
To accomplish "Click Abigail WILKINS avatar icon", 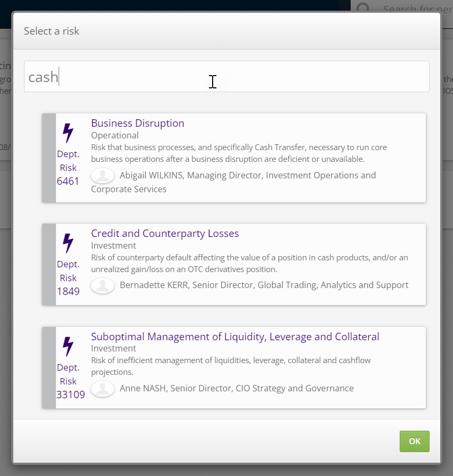I will point(102,176).
